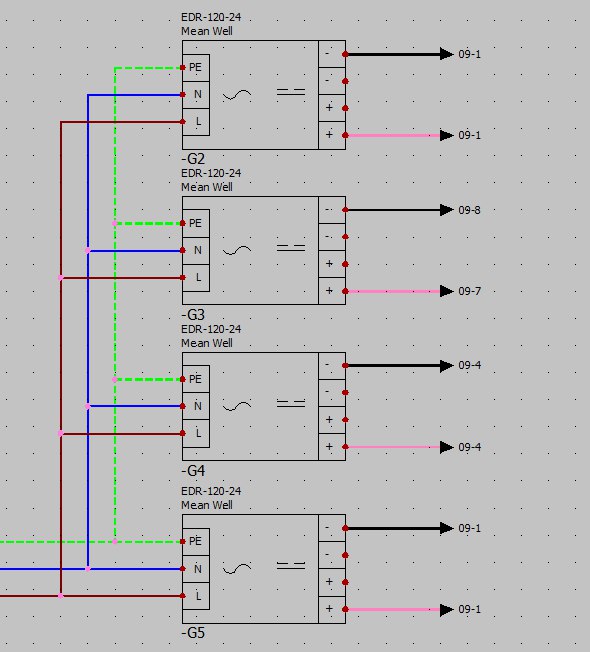Screen dimensions: 590x652
Task: Click G4 top minus output arrow
Action: click(x=447, y=366)
